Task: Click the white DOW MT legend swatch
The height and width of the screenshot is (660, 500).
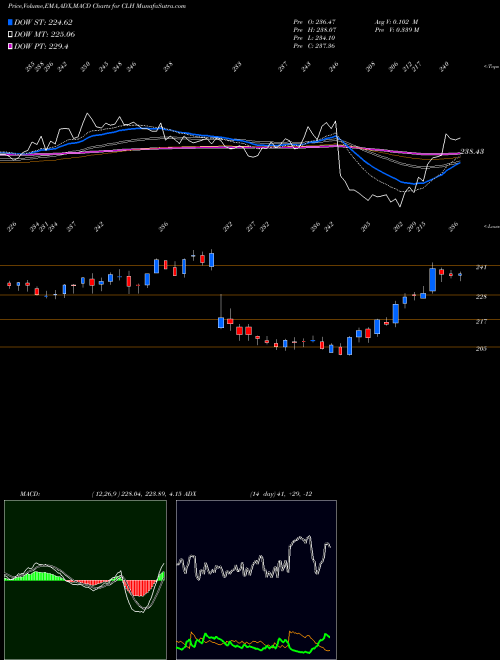Action: point(11,34)
